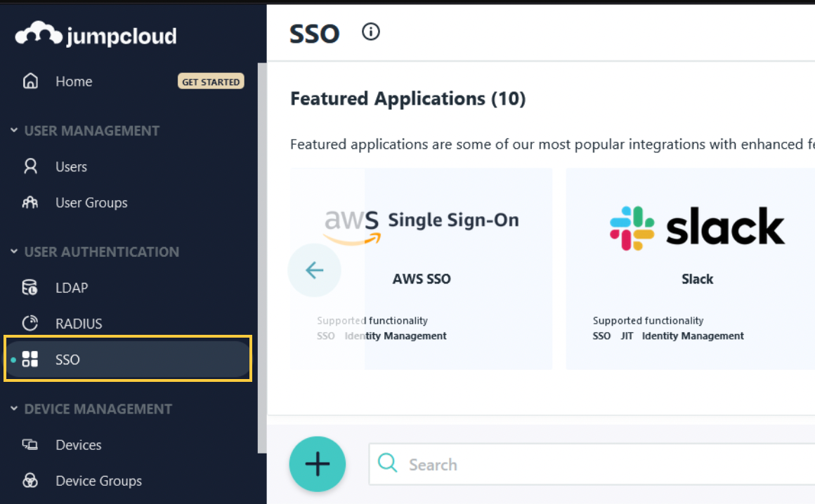Click the SSO grid icon
The image size is (815, 504).
pyautogui.click(x=30, y=359)
